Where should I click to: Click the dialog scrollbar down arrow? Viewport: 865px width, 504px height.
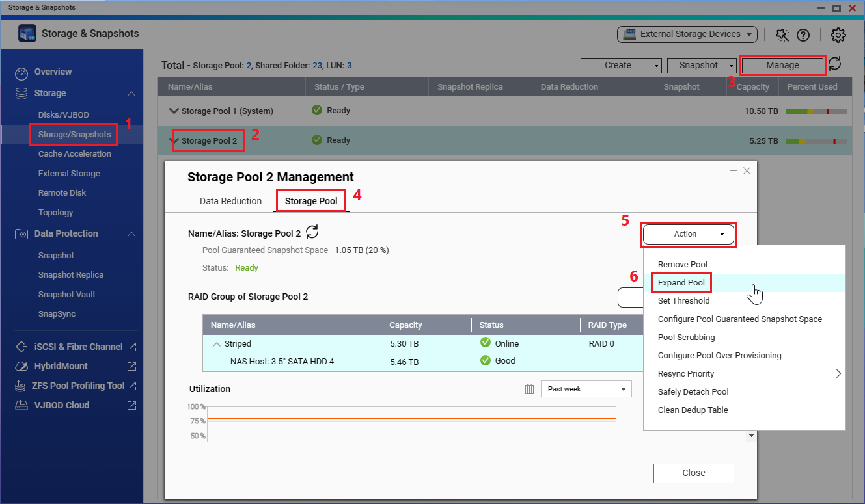(750, 435)
